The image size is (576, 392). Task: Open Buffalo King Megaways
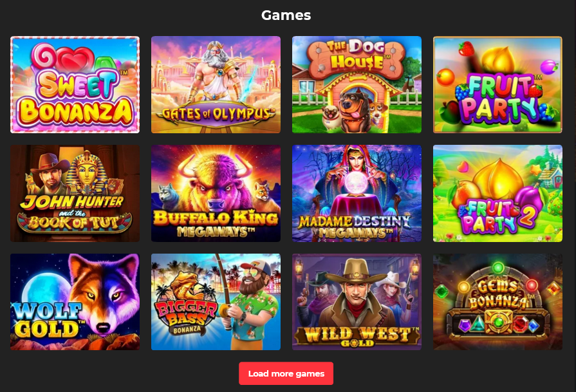[x=216, y=193]
